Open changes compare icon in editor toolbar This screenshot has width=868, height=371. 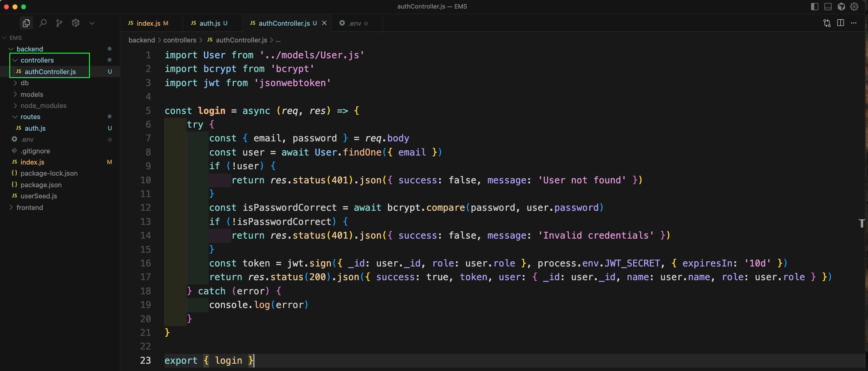pos(827,23)
